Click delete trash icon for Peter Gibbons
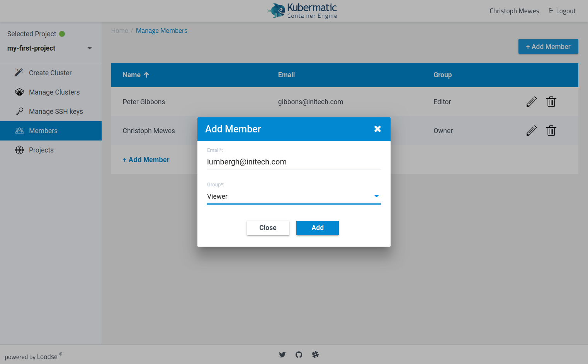Viewport: 588px width, 364px height. (551, 102)
